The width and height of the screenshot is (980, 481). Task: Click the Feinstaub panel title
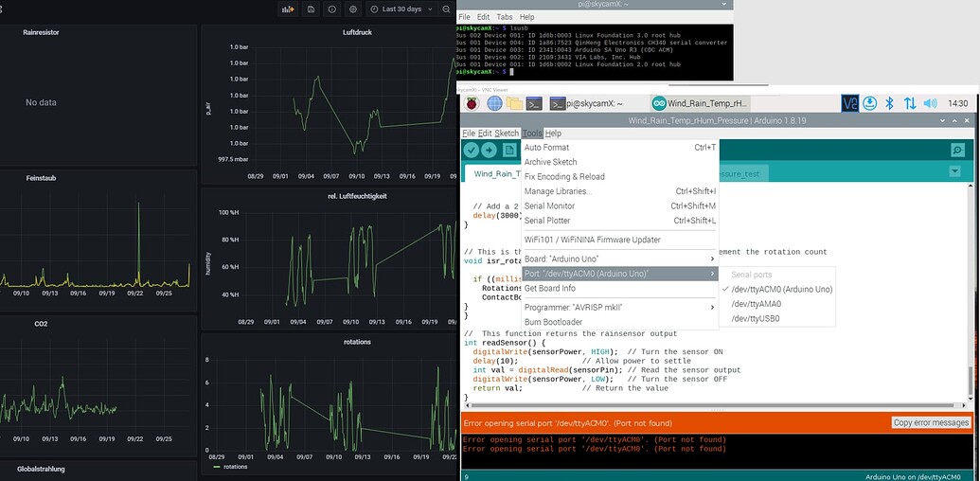pos(42,178)
